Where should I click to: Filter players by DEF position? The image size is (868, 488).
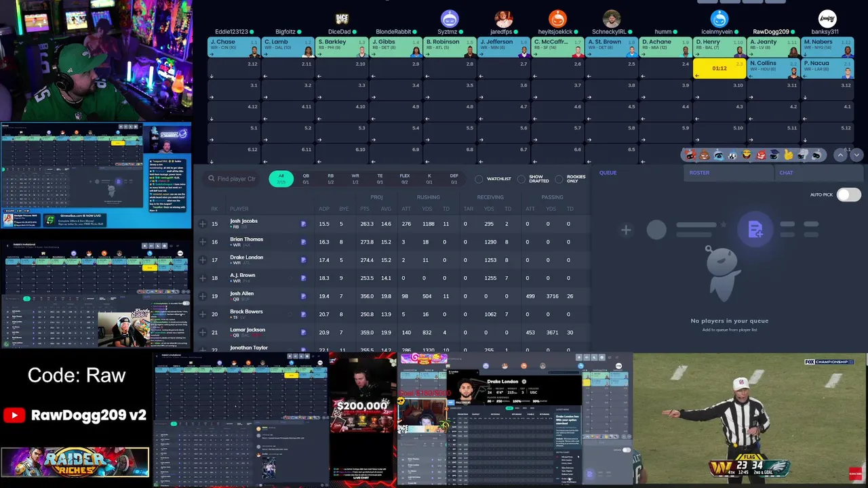click(454, 179)
